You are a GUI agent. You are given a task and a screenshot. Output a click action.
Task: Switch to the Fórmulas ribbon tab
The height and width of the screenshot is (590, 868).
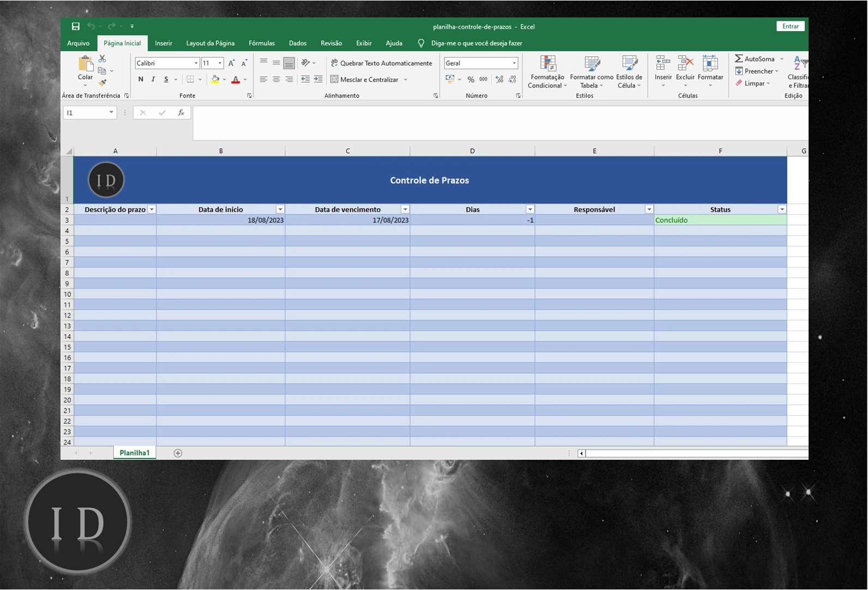pos(262,43)
